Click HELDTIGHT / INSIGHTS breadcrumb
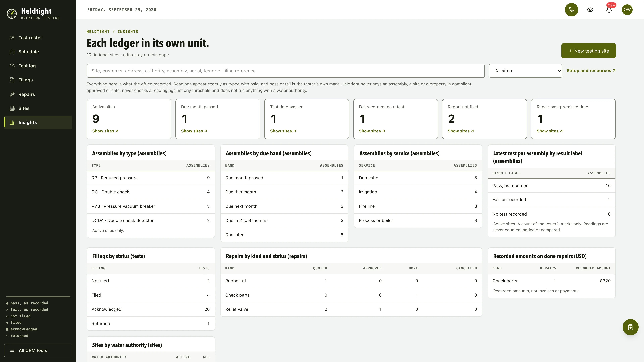This screenshot has height=362, width=644. click(112, 32)
